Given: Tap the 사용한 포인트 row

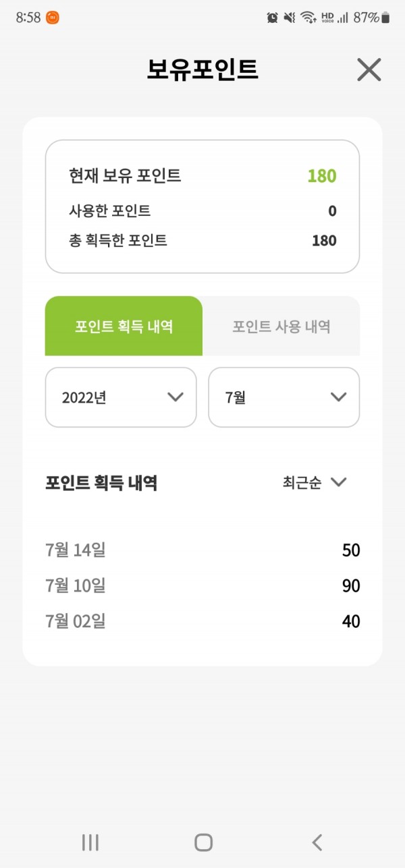Looking at the screenshot, I should point(202,211).
